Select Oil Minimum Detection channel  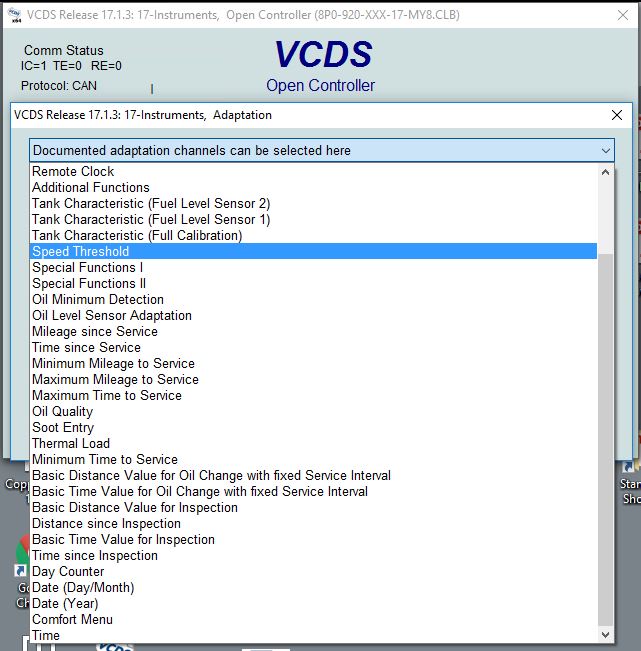point(313,299)
